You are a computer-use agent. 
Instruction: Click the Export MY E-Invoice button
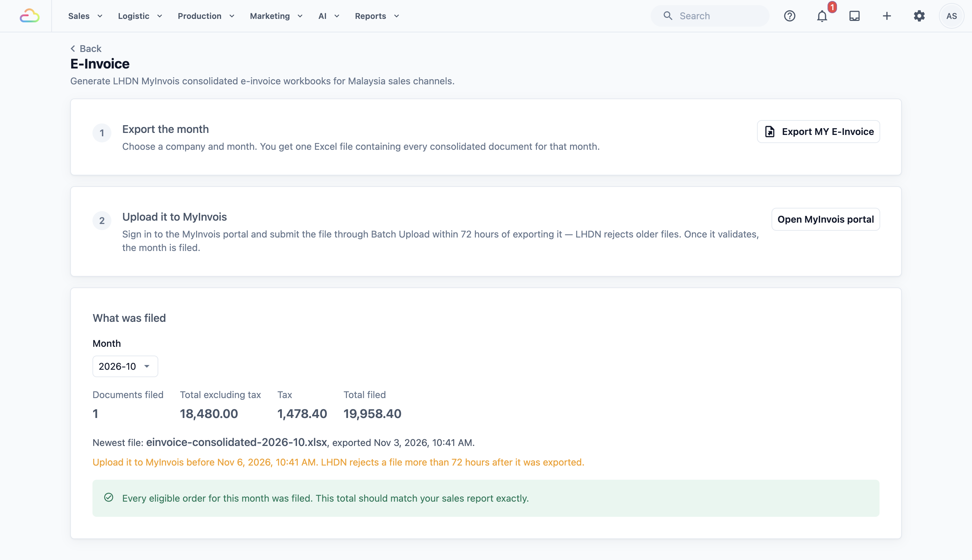(x=818, y=132)
